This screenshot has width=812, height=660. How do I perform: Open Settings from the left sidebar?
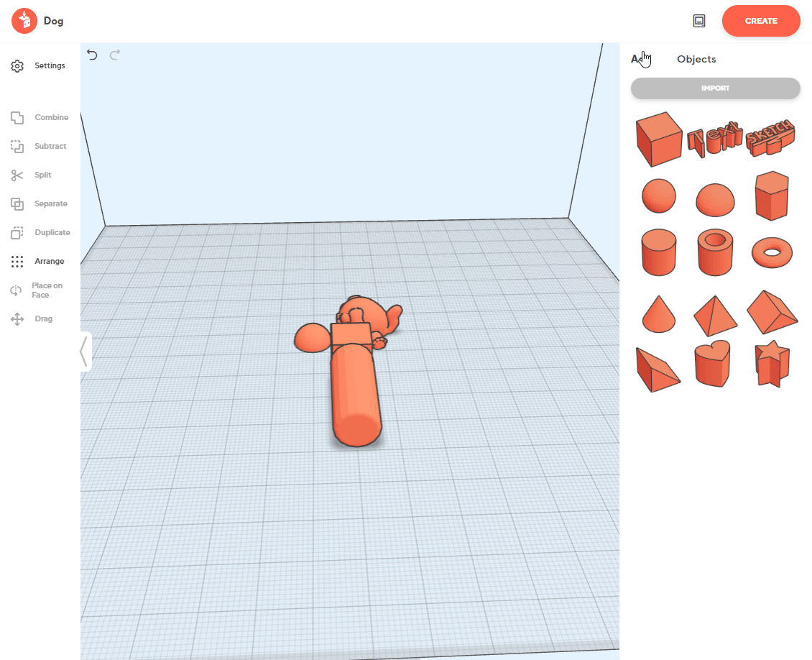click(39, 66)
